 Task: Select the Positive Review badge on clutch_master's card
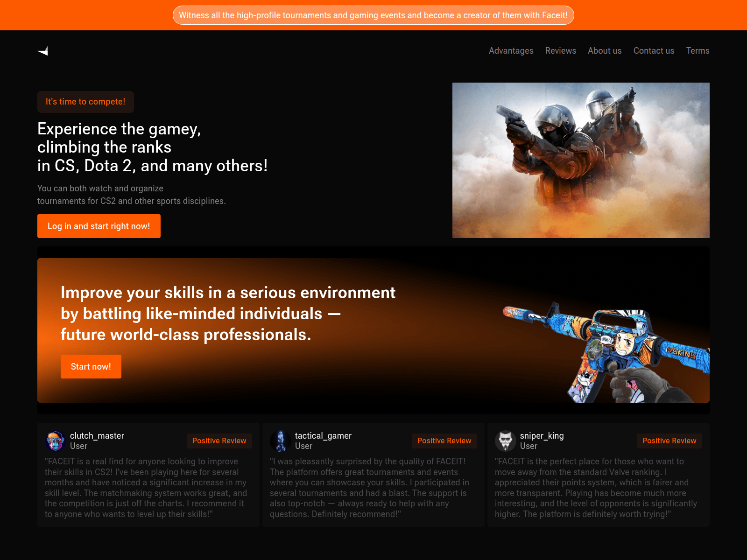click(219, 441)
